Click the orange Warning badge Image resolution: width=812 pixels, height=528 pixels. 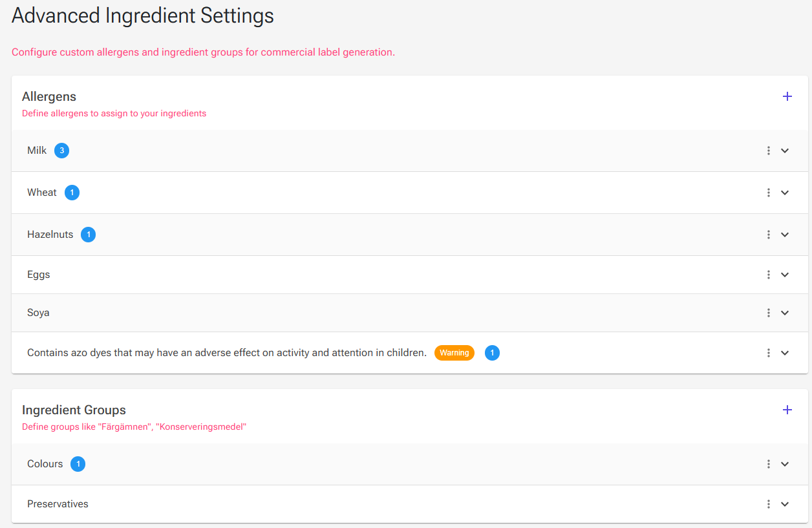point(454,353)
